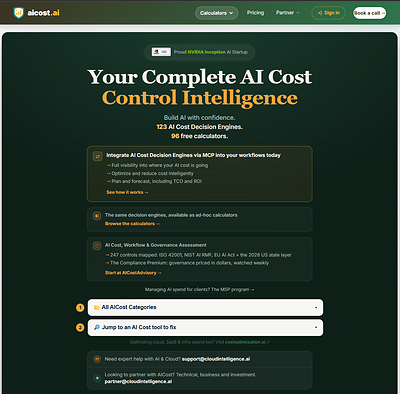Screen dimensions: 400x394
Task: Click the magnifier icon in Jump to tool
Action: (97, 327)
